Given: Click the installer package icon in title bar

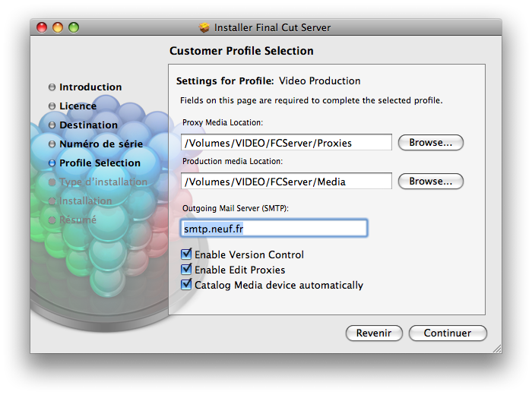Looking at the screenshot, I should tap(204, 27).
